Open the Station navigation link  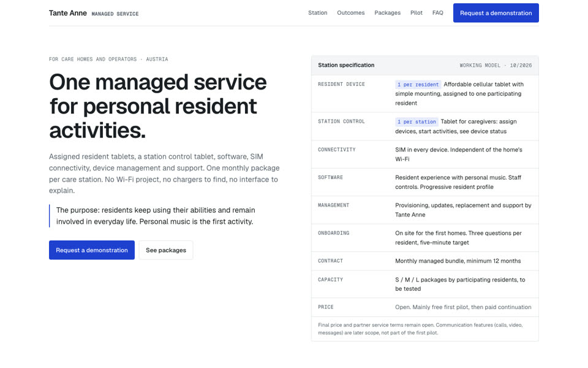pos(318,13)
